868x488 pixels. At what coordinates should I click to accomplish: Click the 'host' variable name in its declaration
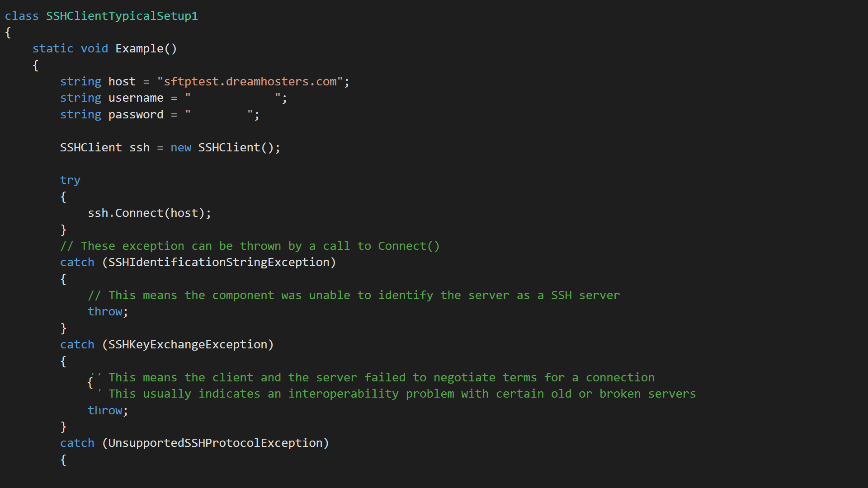point(122,82)
